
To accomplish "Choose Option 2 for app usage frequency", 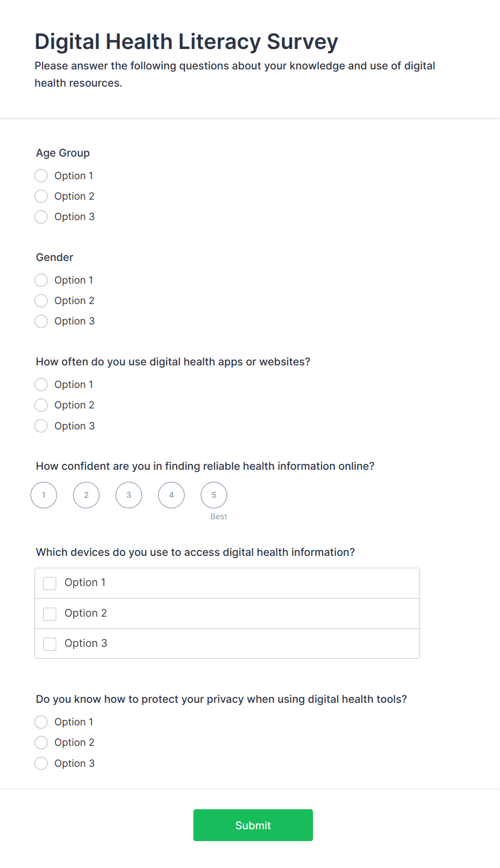I will pyautogui.click(x=41, y=405).
